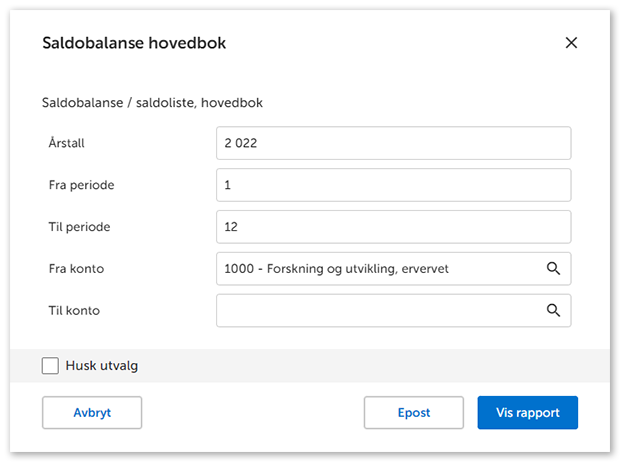Click the Husk utvalg label text

point(101,366)
